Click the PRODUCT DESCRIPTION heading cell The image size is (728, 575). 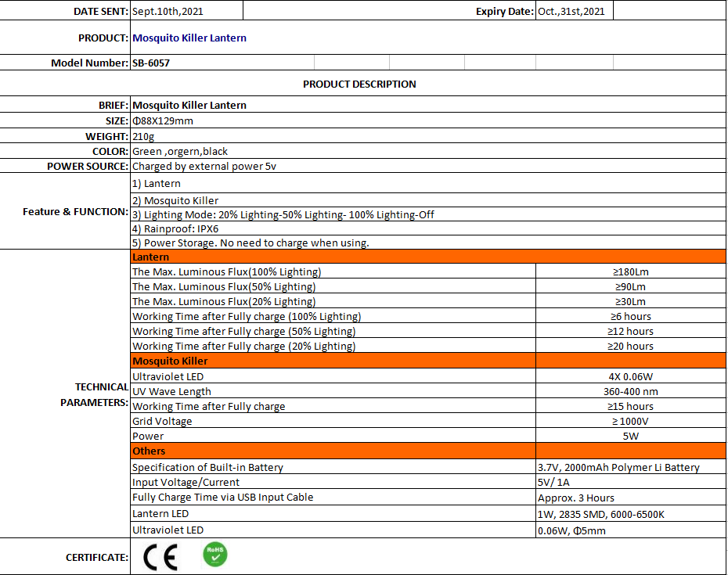pyautogui.click(x=359, y=84)
